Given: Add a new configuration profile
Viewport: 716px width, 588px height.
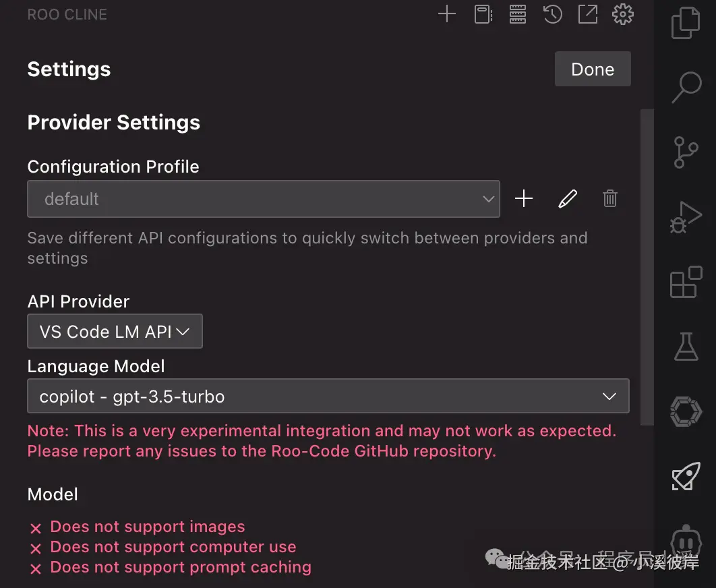Looking at the screenshot, I should click(524, 199).
